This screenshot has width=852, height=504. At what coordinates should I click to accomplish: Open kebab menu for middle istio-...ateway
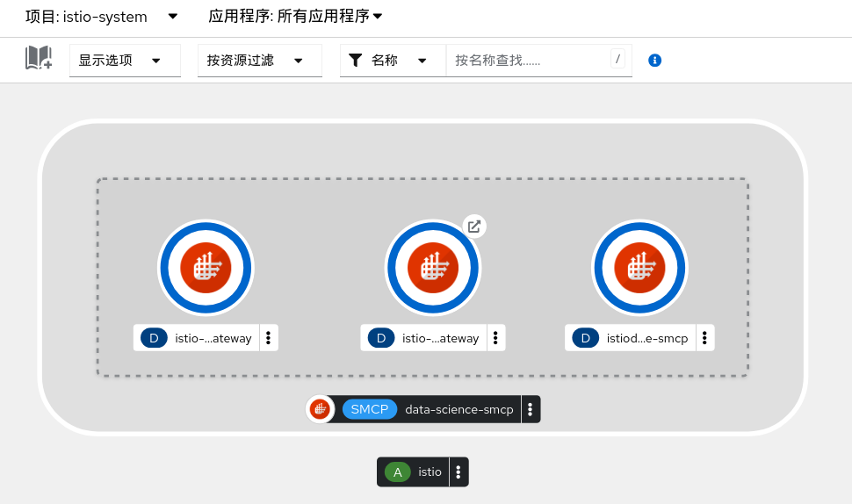495,338
